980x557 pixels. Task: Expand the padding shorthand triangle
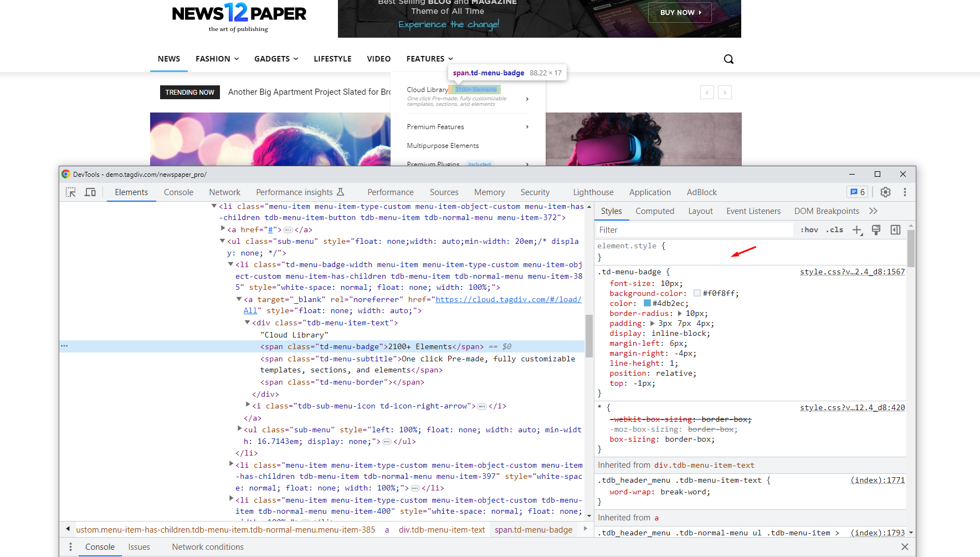click(x=653, y=324)
